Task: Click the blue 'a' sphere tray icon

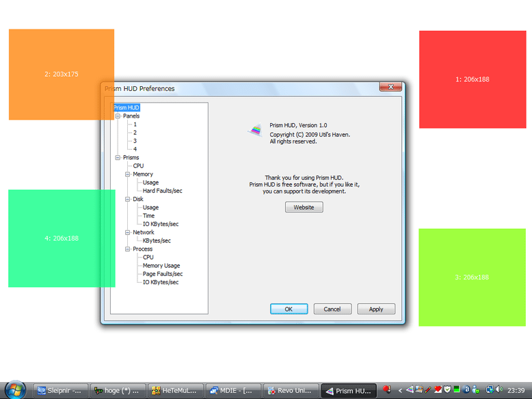Action: tap(466, 389)
